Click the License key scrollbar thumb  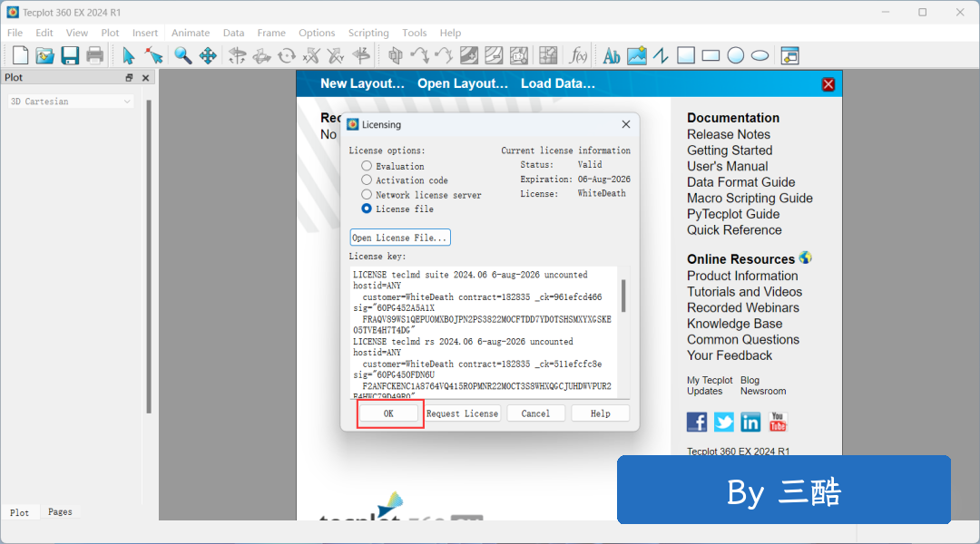coord(623,296)
